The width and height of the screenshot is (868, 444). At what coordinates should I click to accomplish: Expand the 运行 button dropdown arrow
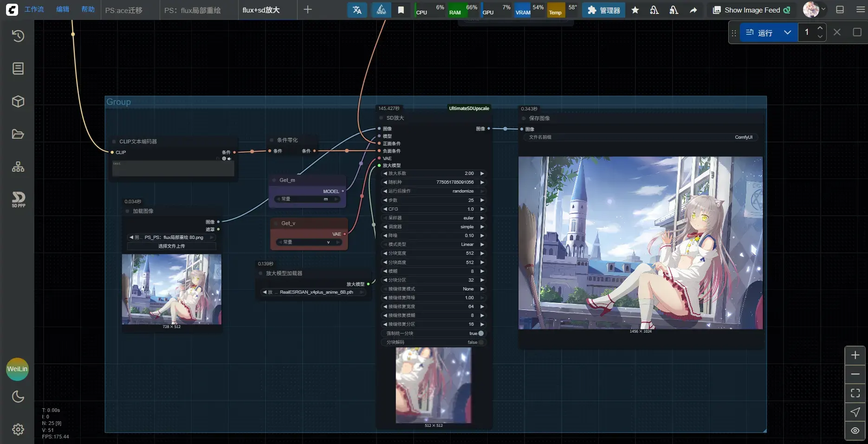pos(787,32)
